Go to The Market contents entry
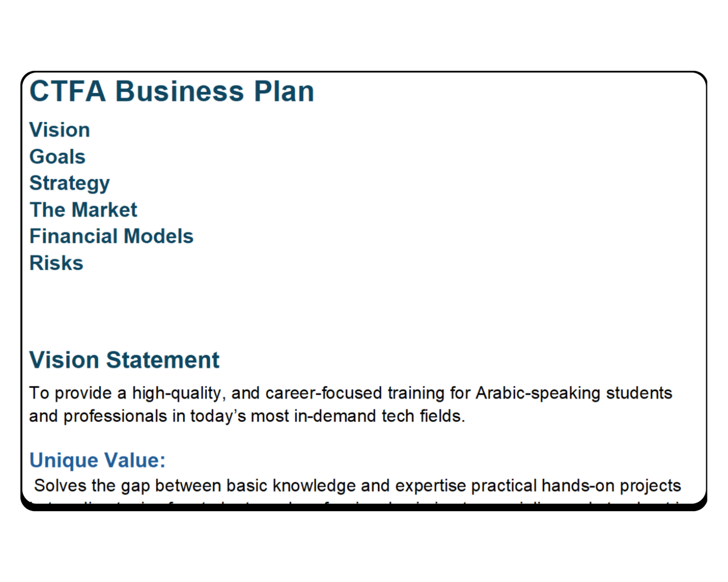Image resolution: width=728 pixels, height=582 pixels. click(x=83, y=210)
